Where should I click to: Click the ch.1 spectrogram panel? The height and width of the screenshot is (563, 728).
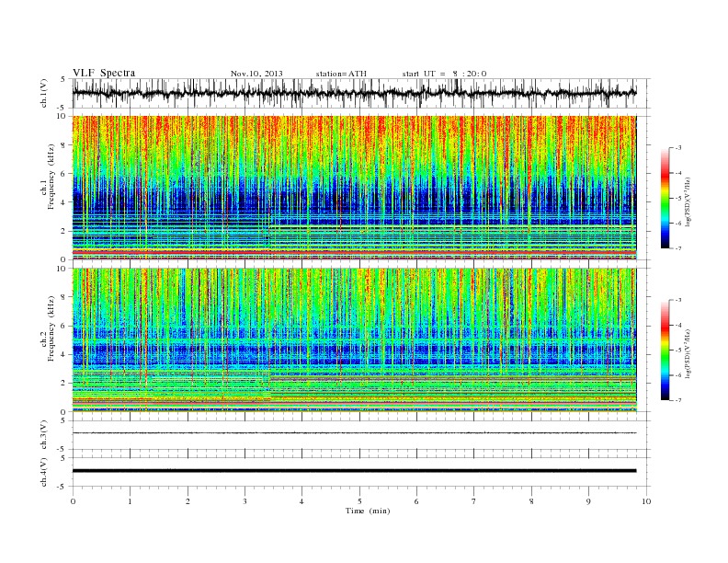coord(354,188)
